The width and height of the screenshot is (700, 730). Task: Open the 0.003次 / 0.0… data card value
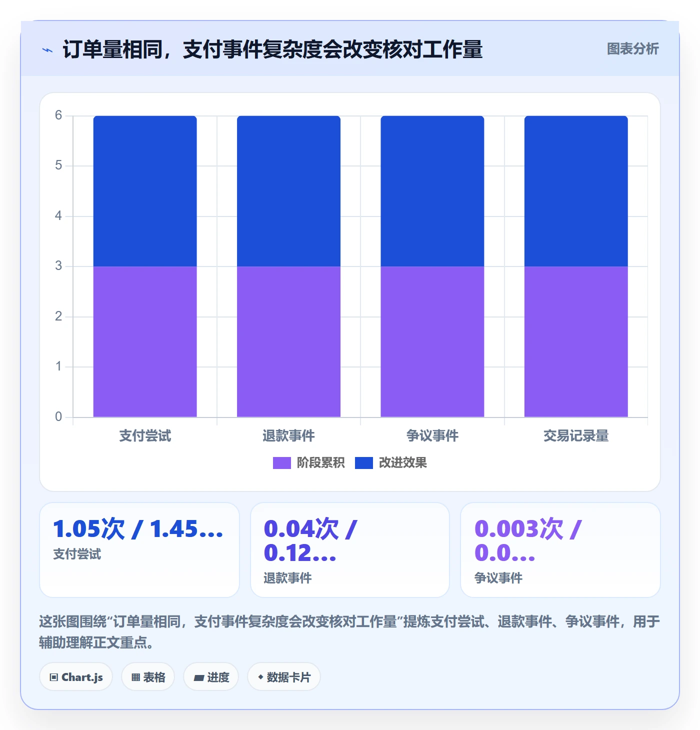(528, 541)
